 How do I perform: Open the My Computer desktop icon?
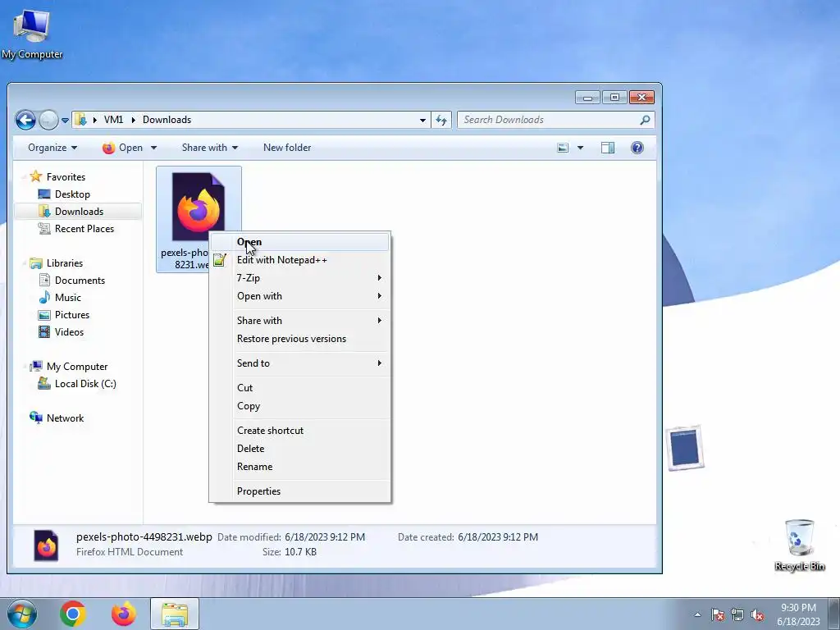pyautogui.click(x=32, y=34)
